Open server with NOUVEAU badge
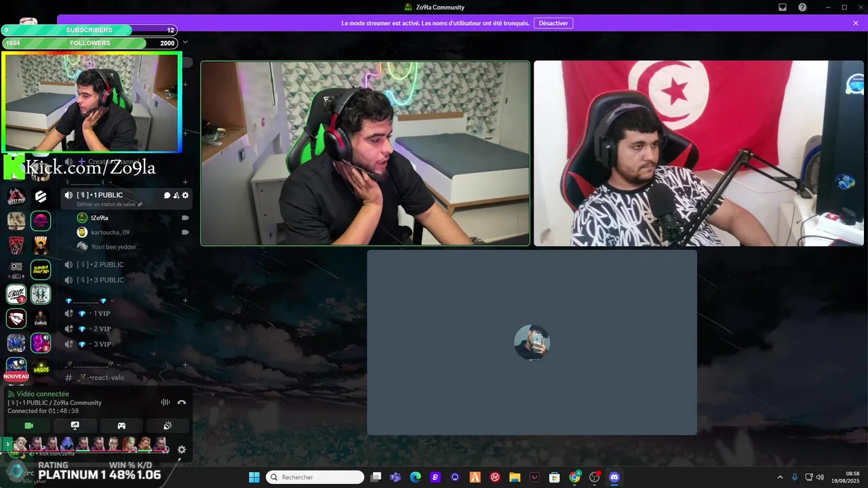 pyautogui.click(x=16, y=369)
